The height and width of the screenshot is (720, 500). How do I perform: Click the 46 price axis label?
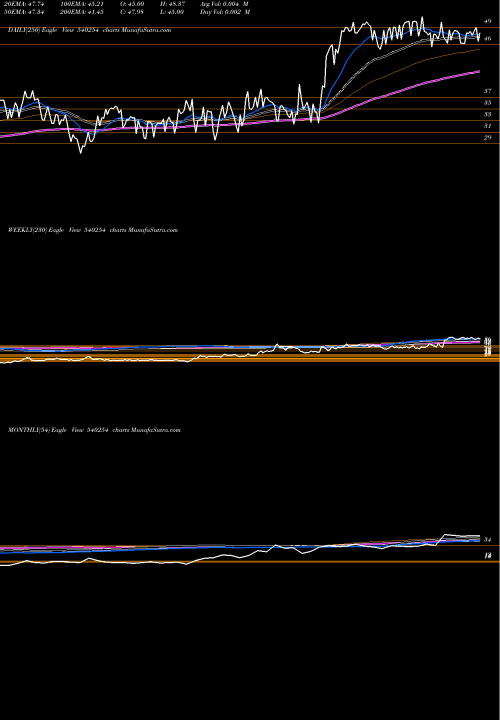coord(488,39)
